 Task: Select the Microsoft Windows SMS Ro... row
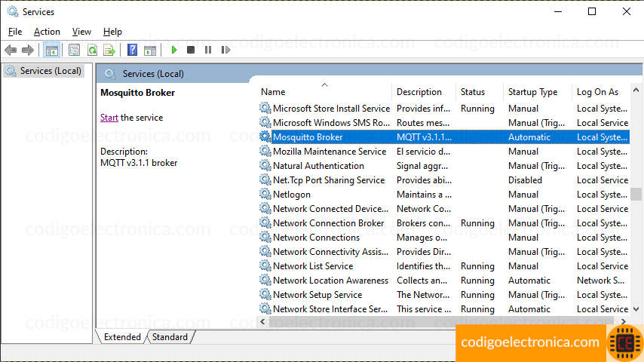coord(444,123)
